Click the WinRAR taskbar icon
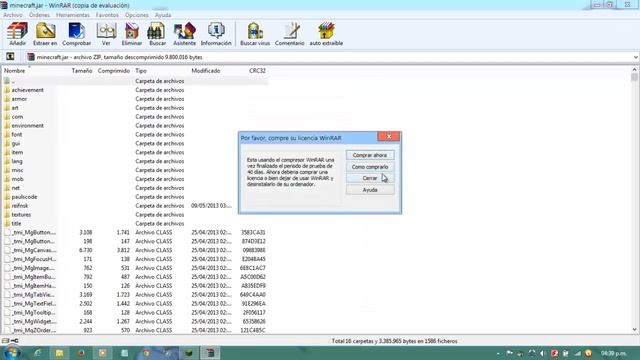 (x=211, y=353)
